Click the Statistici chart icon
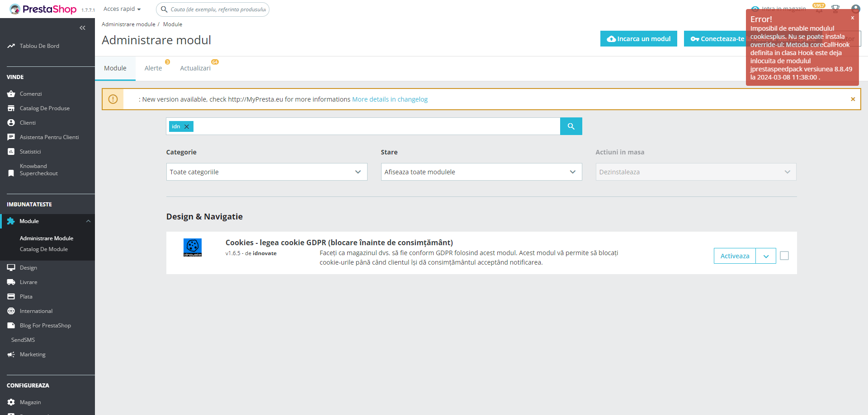Screen dimensions: 868x415 [x=11, y=152]
